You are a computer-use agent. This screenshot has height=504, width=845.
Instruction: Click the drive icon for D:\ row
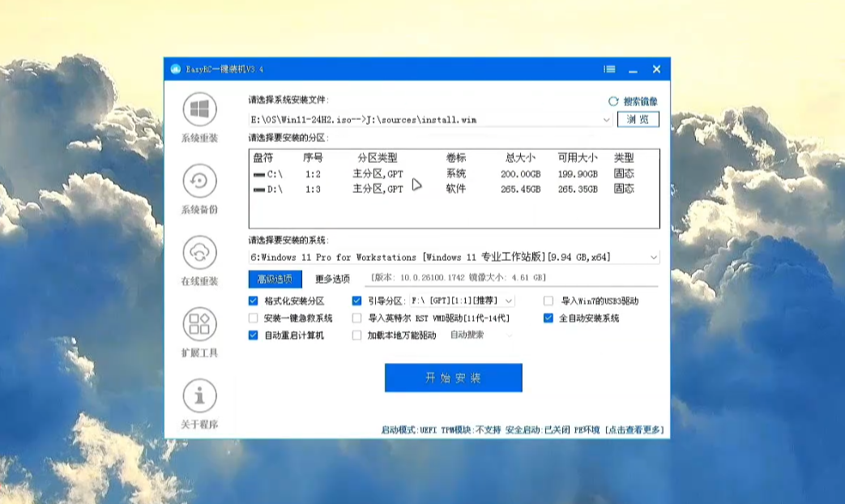(258, 190)
